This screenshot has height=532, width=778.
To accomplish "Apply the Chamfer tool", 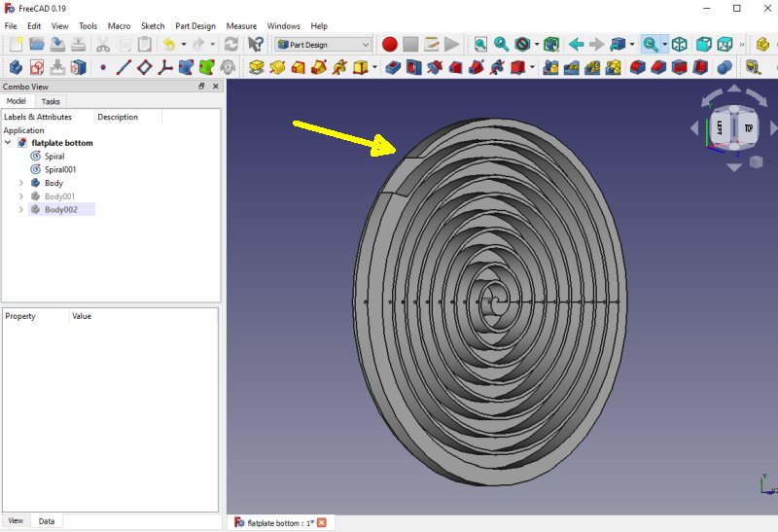I will coord(658,67).
